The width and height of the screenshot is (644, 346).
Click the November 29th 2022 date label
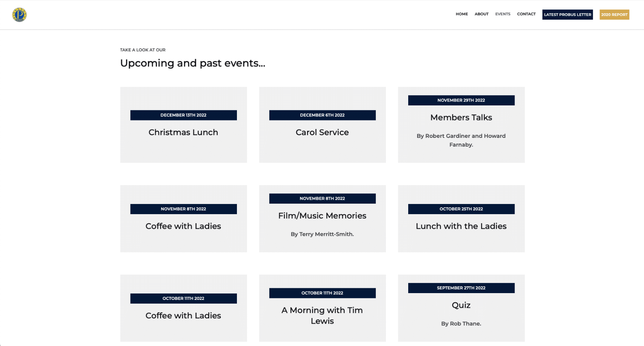[x=461, y=100]
